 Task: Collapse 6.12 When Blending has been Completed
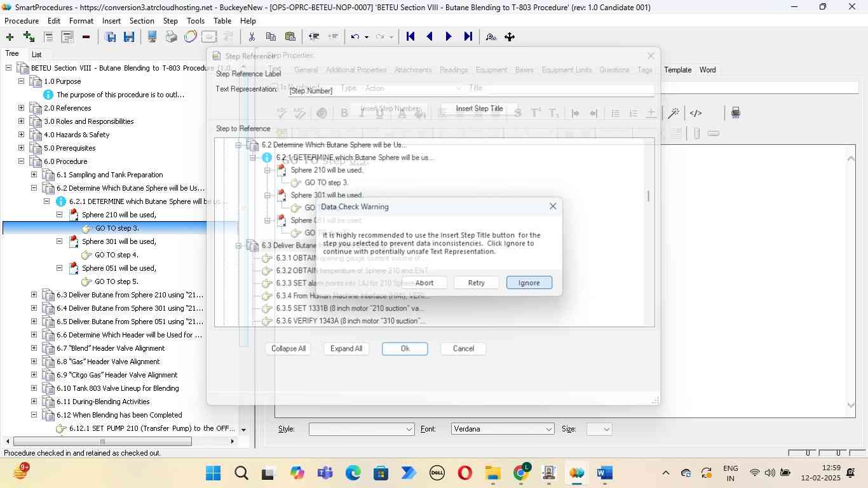pos(34,415)
